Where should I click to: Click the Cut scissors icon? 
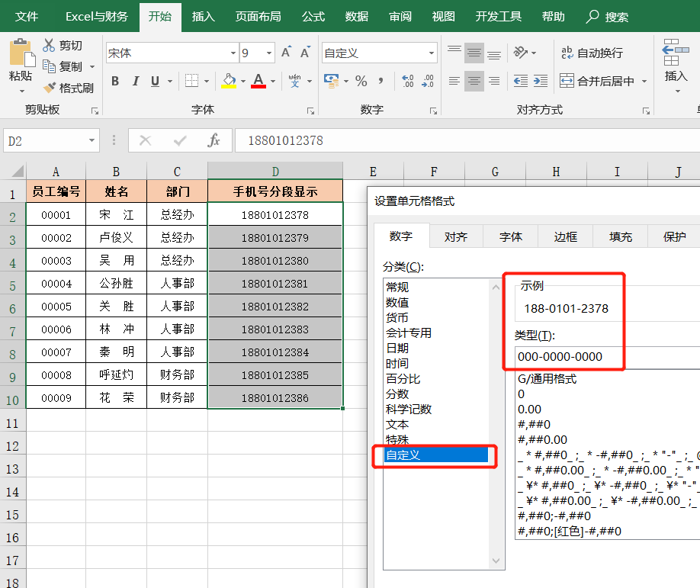coord(49,45)
